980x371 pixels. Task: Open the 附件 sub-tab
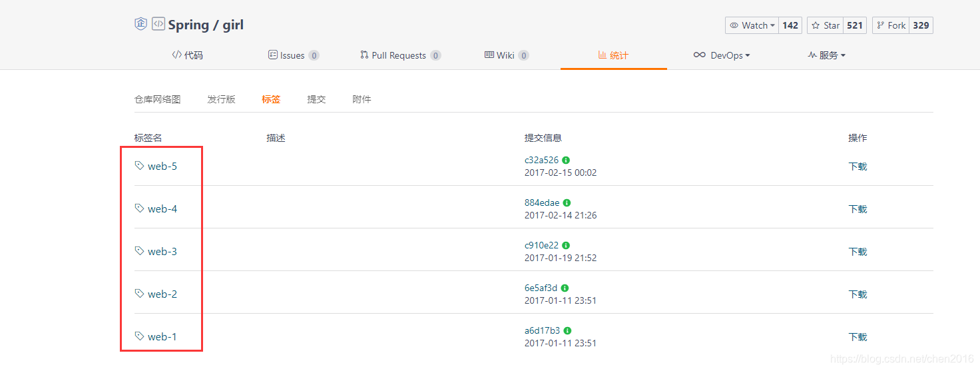(x=362, y=99)
